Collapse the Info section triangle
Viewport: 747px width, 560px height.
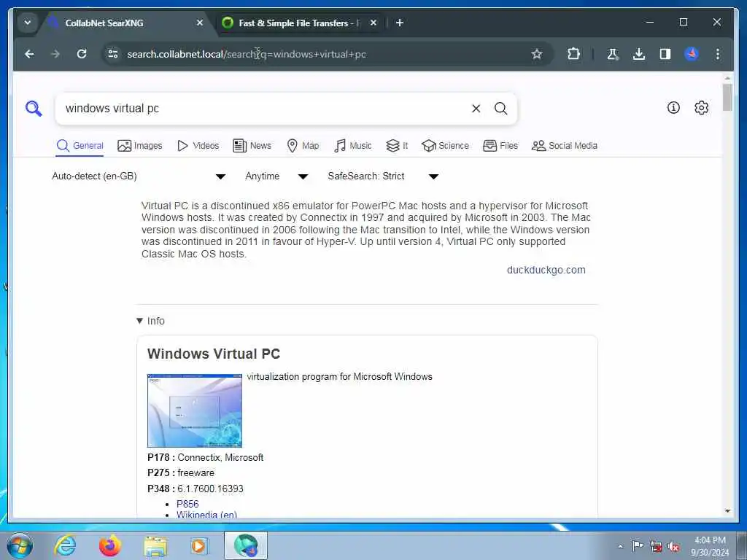139,321
